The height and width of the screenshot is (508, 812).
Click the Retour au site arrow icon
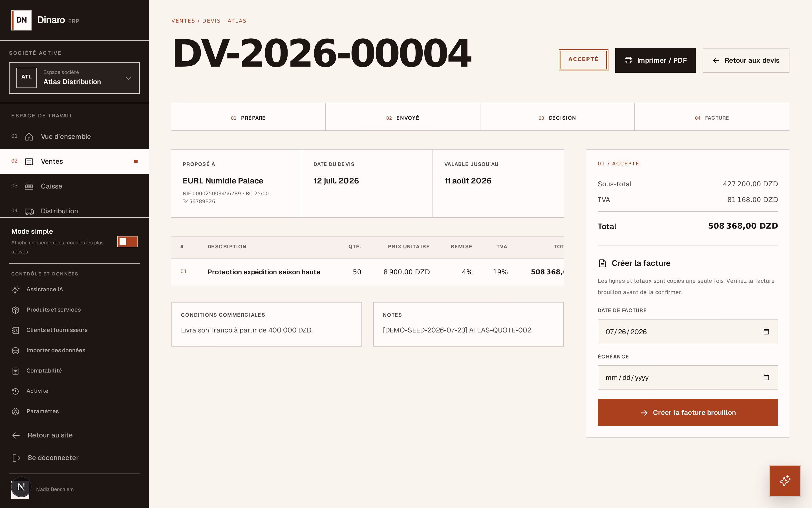click(16, 436)
